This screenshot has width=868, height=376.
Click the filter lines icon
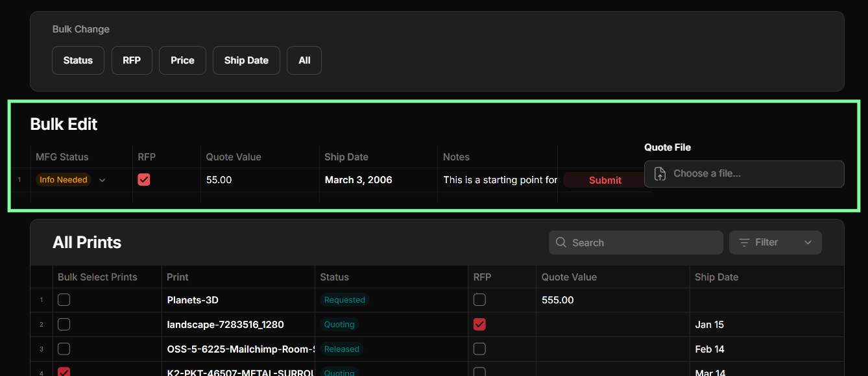tap(745, 242)
